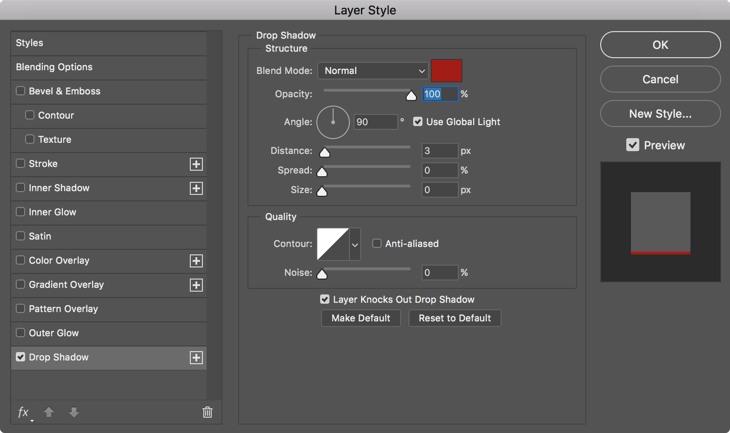Open the Blend Mode dropdown
This screenshot has height=433, width=730.
pos(372,71)
